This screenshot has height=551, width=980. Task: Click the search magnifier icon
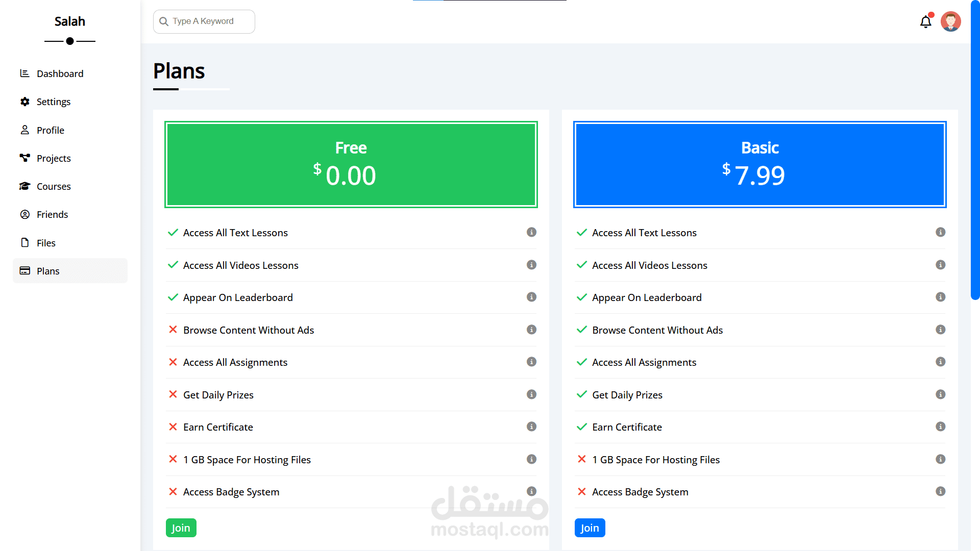(164, 21)
